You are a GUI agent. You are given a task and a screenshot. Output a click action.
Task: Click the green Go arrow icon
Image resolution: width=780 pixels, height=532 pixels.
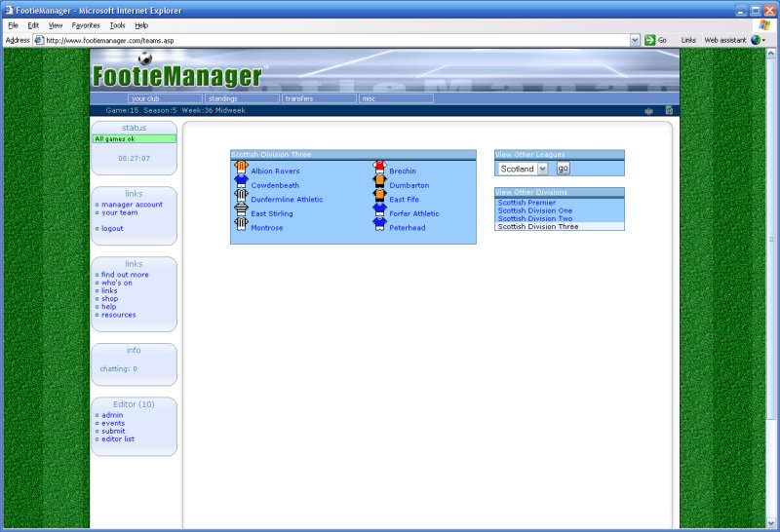(x=649, y=40)
